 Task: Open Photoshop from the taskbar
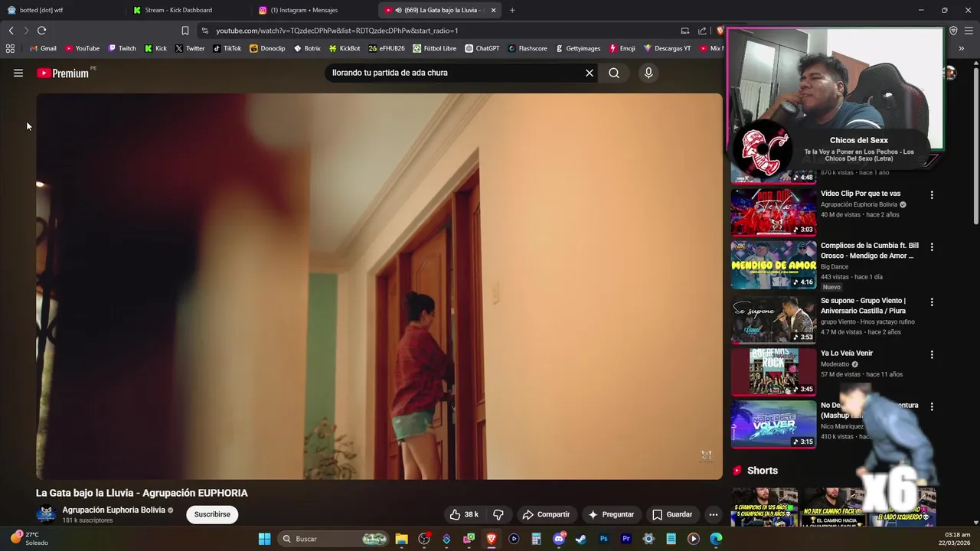click(x=603, y=539)
